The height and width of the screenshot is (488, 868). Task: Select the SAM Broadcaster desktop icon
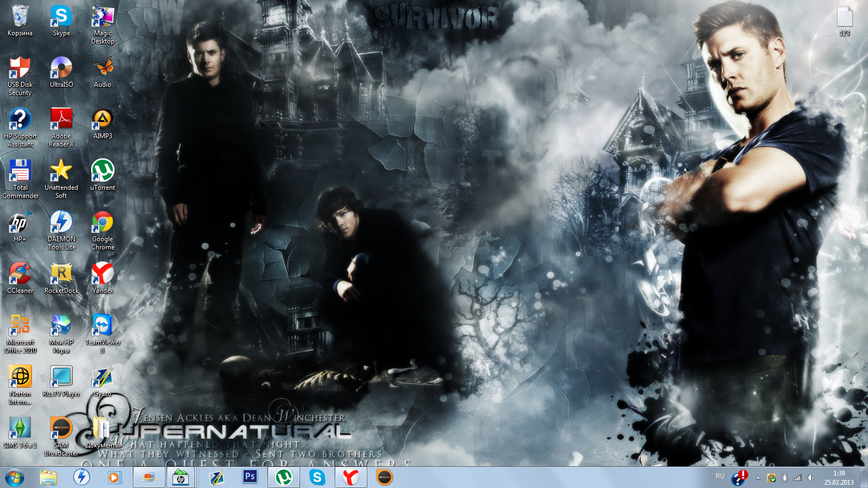point(61,429)
